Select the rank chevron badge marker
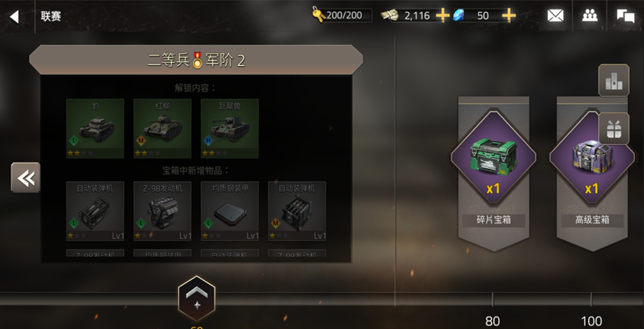 coord(196,299)
